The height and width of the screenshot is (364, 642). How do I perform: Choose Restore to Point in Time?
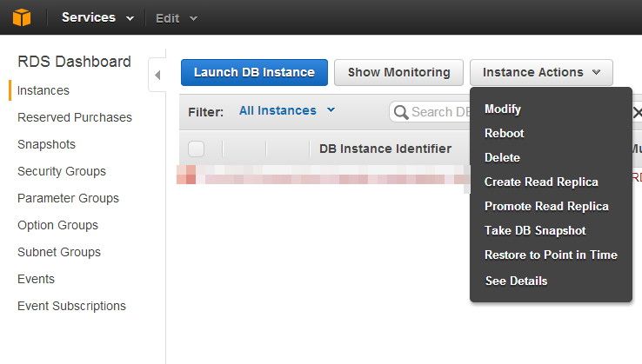coord(551,255)
